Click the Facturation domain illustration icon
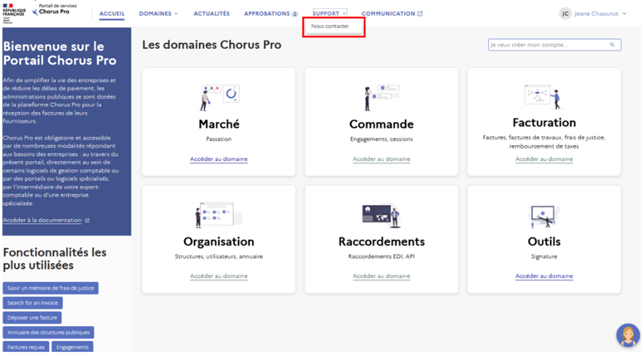 pos(543,97)
